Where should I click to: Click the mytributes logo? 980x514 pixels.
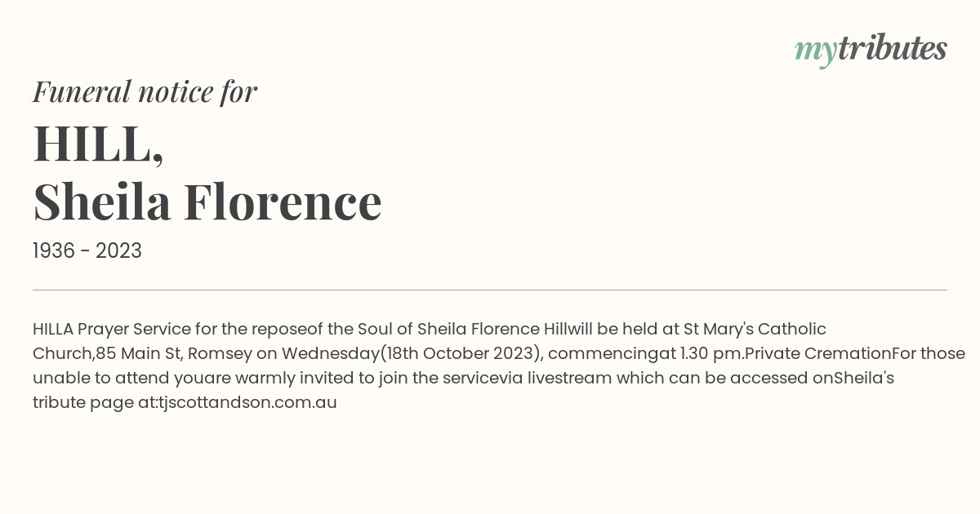(x=871, y=50)
